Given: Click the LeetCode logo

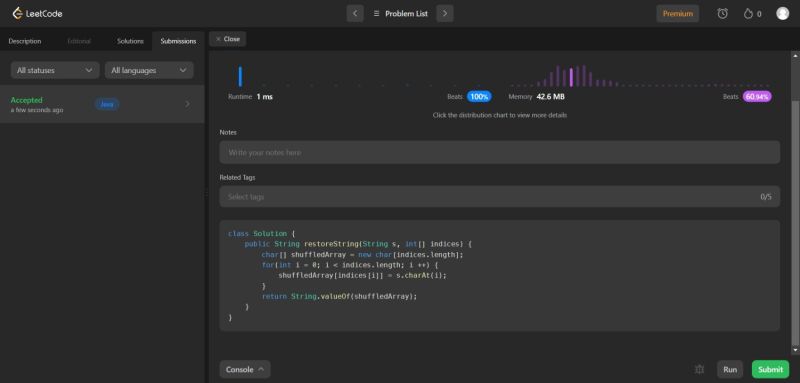Looking at the screenshot, I should 37,13.
